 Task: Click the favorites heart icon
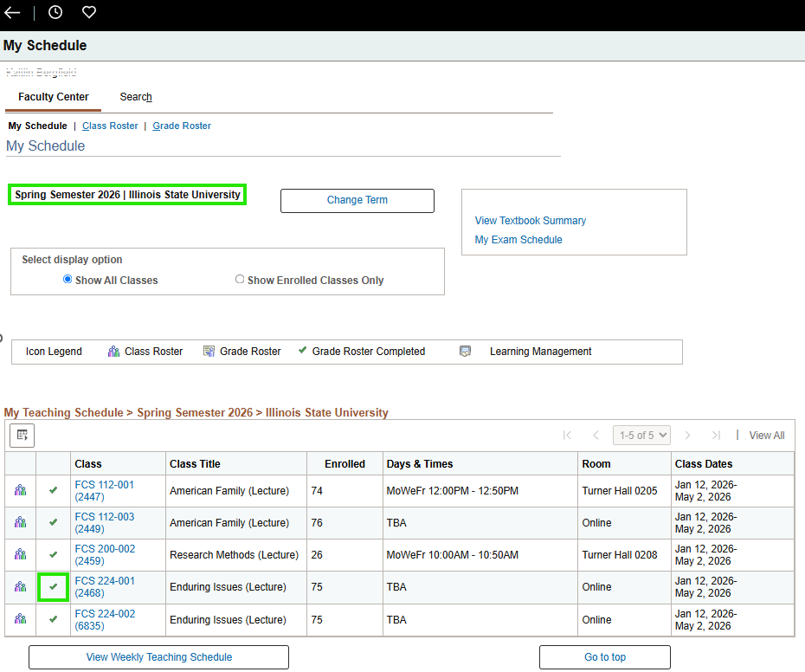click(89, 12)
